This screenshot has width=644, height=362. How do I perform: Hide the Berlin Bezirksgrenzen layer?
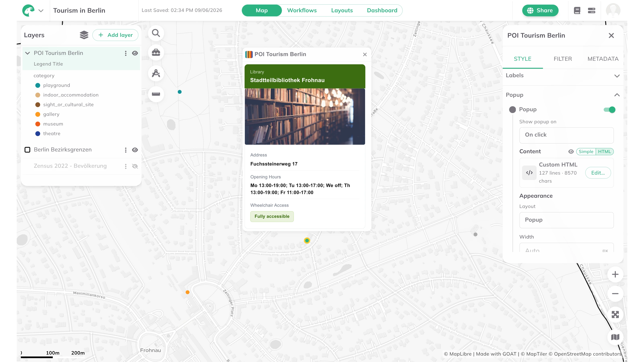[135, 150]
